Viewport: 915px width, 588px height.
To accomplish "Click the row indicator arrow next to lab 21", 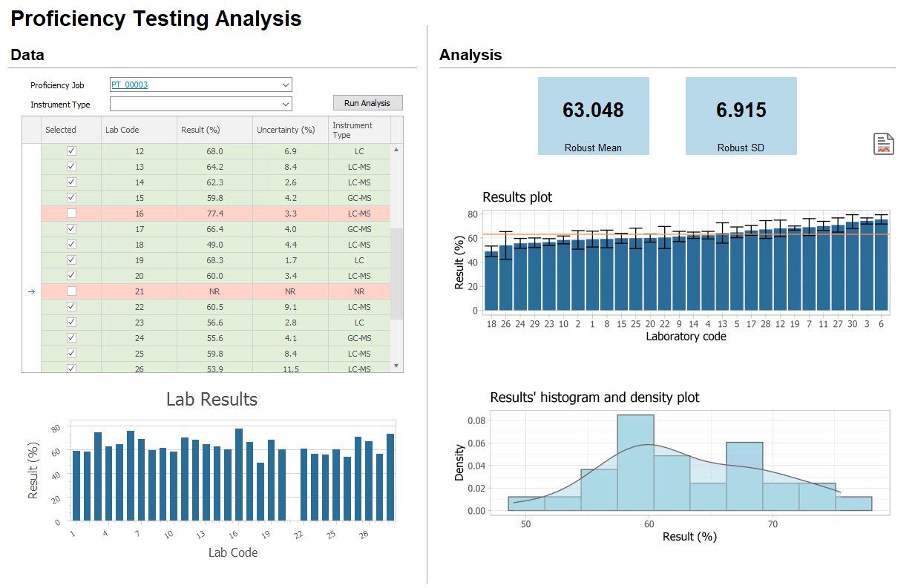I will click(x=31, y=291).
